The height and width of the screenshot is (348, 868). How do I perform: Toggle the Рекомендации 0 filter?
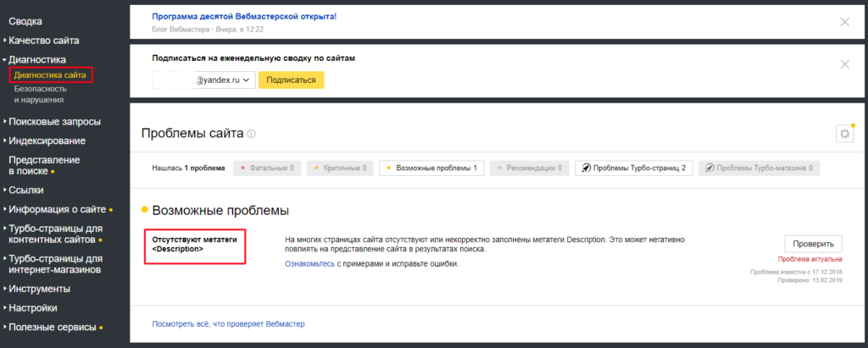click(530, 168)
